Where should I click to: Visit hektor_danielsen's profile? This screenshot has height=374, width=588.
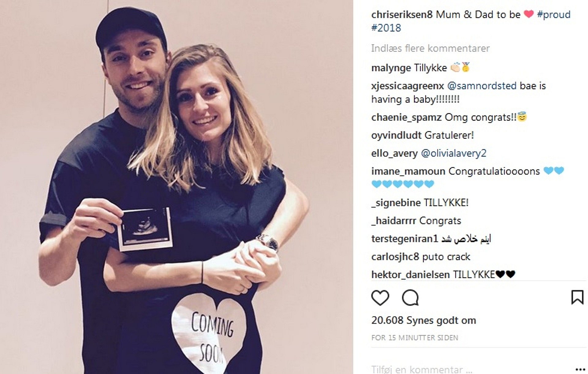411,275
